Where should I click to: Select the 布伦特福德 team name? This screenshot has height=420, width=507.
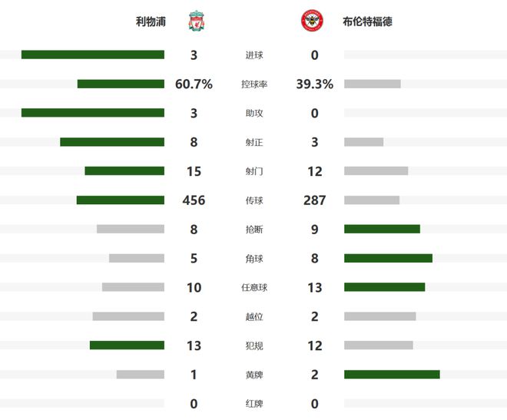point(367,21)
